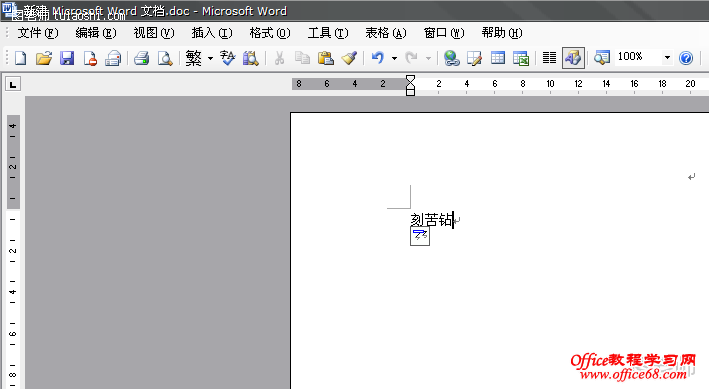Screen dimensions: 709x389
Task: Click the Insert Table grid icon
Action: pos(498,58)
